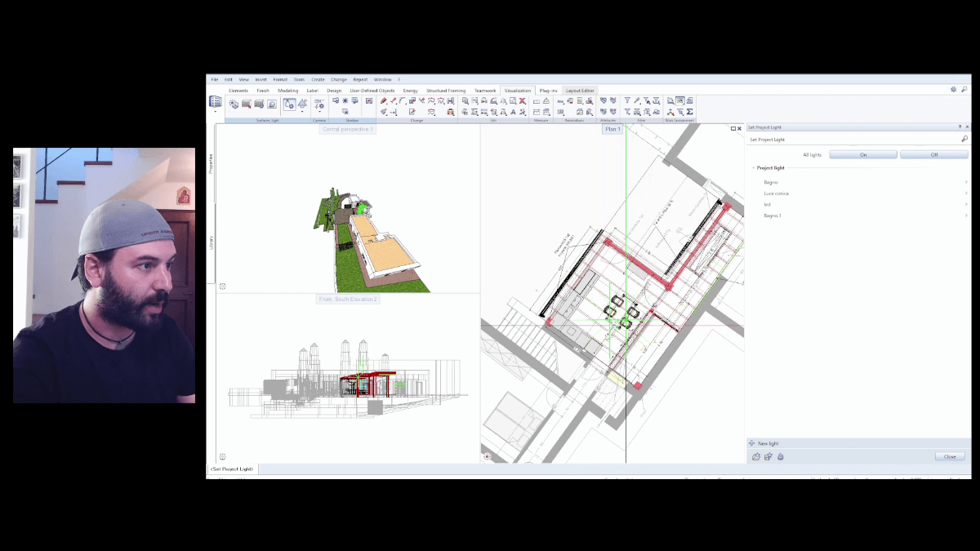Click the gear icon at top-right of ribbon
The width and height of the screenshot is (980, 551).
tap(953, 90)
